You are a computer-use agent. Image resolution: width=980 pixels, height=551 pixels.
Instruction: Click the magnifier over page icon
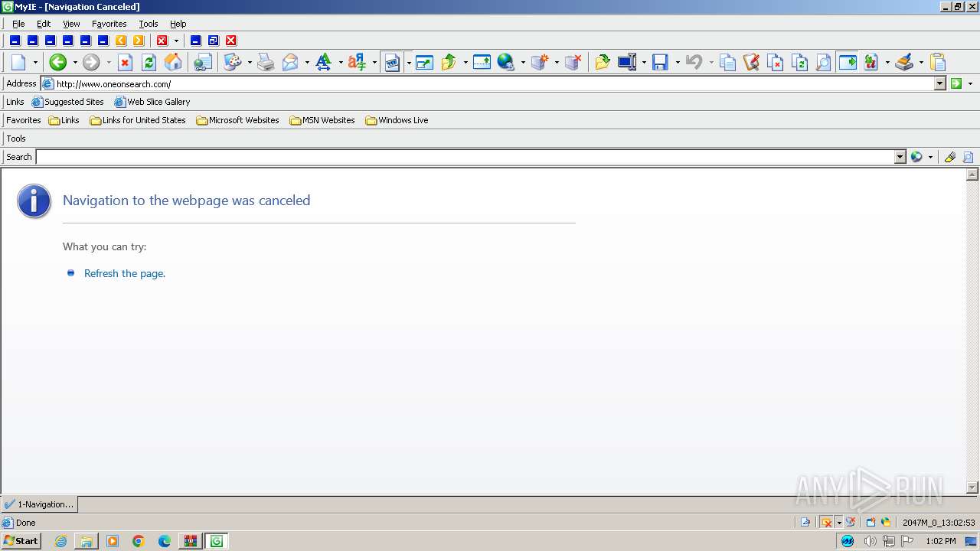[823, 63]
